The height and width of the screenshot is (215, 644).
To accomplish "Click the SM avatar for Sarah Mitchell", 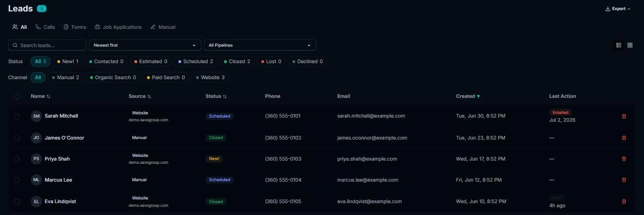I will (x=36, y=116).
